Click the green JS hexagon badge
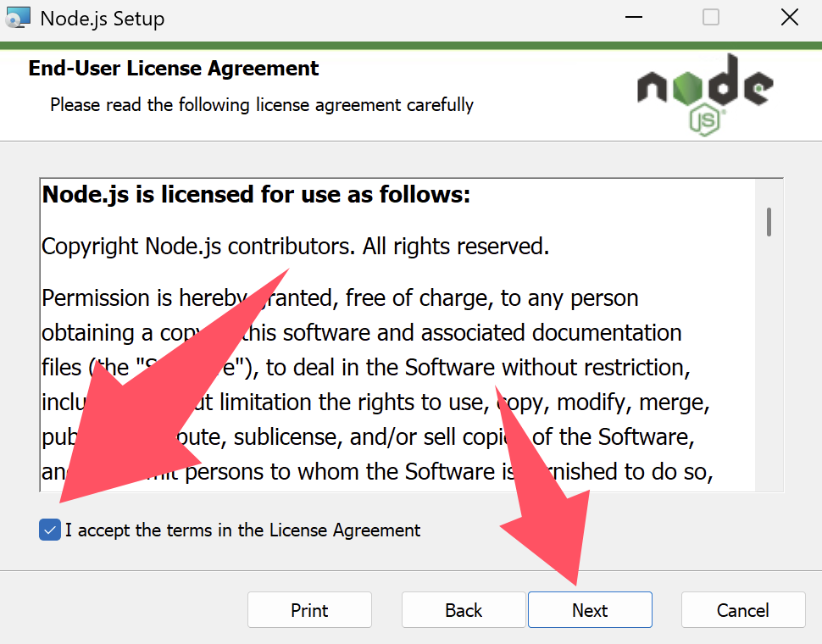The width and height of the screenshot is (822, 644). click(x=704, y=120)
